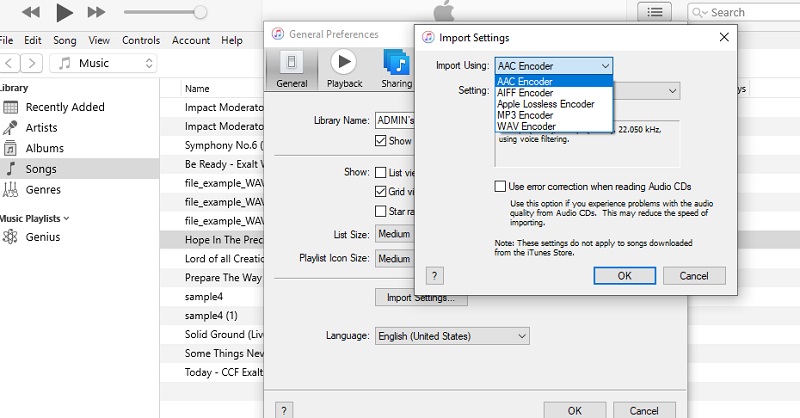Open the Genius playlist

[43, 237]
